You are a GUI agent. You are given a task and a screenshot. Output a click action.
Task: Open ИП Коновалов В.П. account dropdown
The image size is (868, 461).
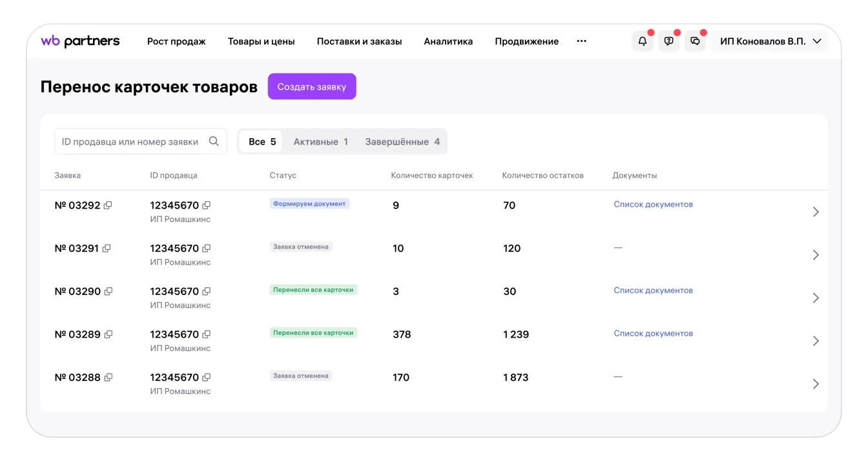coord(770,41)
